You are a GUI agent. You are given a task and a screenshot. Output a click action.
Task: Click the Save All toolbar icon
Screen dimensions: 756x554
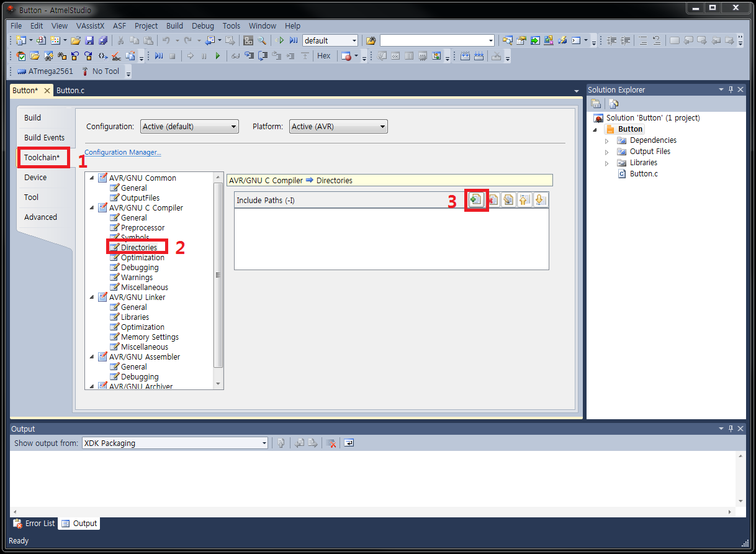click(102, 40)
